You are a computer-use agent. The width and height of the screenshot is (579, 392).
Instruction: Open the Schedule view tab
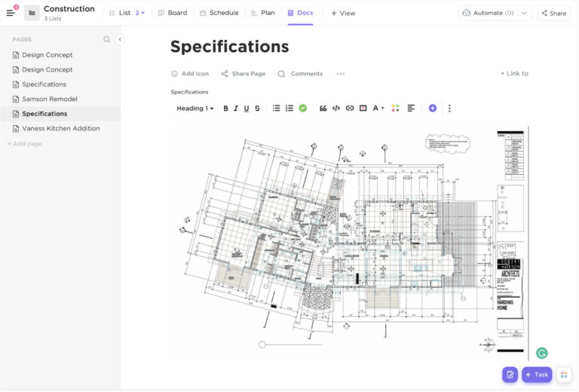219,13
